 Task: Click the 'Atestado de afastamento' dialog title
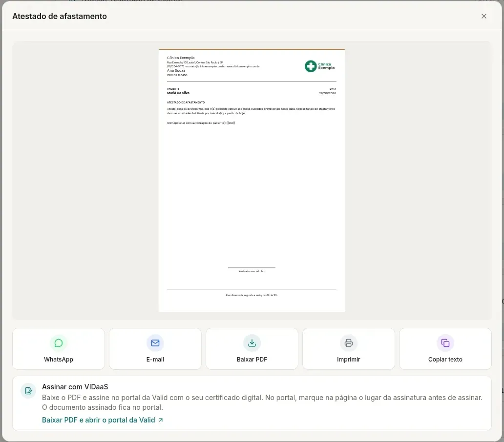click(60, 16)
